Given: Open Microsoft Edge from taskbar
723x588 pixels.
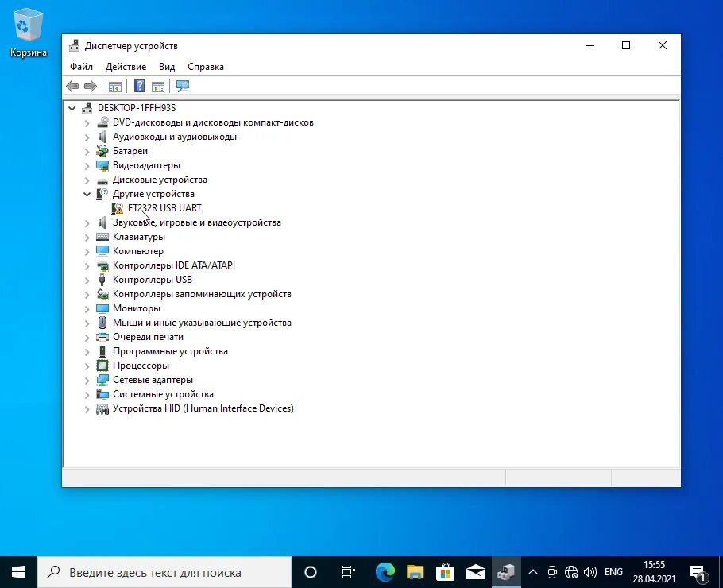Looking at the screenshot, I should click(x=385, y=572).
